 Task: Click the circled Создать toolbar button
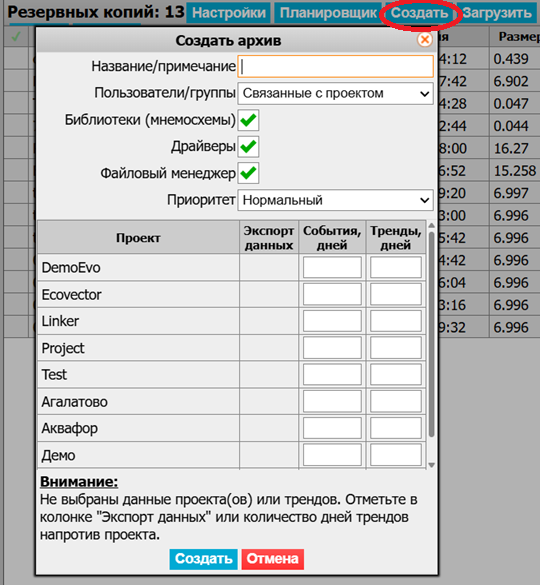419,13
